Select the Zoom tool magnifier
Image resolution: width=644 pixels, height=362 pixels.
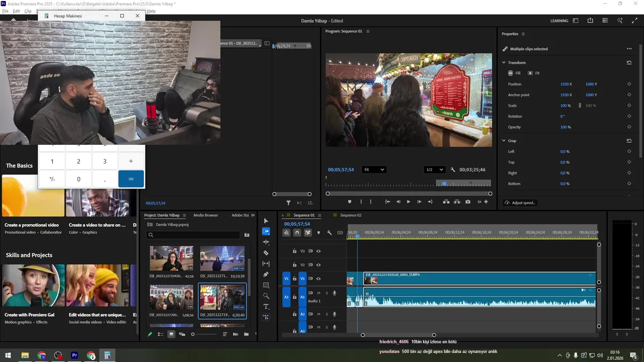[x=266, y=296]
